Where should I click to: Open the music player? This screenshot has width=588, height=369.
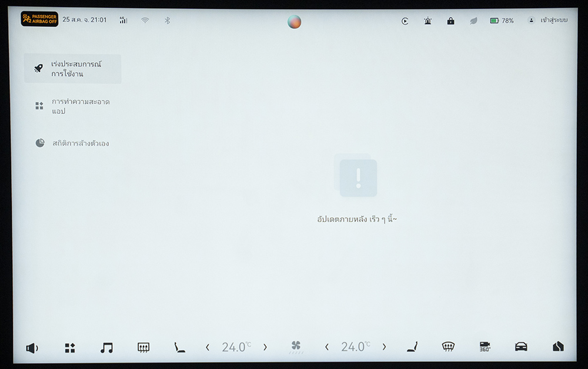tap(106, 348)
